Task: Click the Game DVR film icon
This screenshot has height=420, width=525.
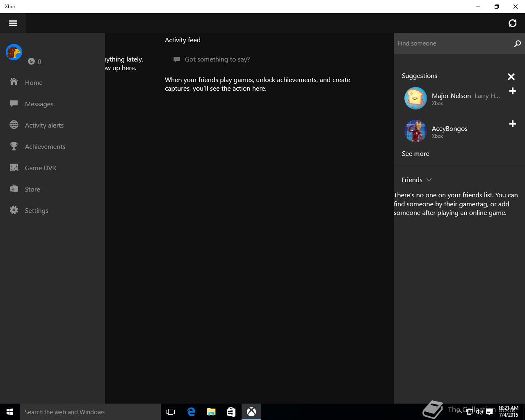Action: pyautogui.click(x=14, y=167)
